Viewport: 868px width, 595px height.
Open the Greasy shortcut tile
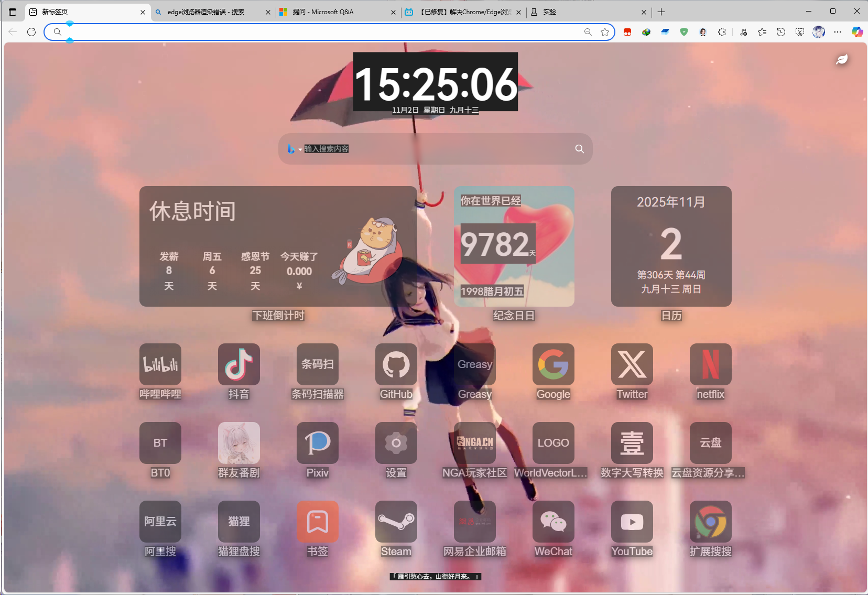click(x=475, y=364)
